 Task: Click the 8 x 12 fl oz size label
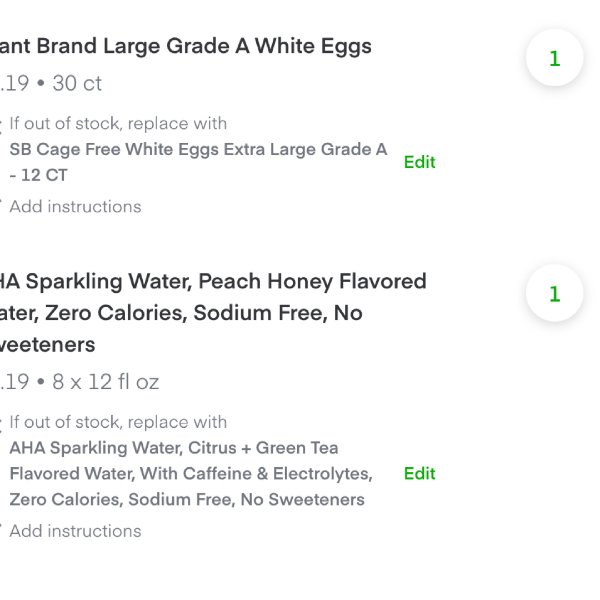[105, 382]
